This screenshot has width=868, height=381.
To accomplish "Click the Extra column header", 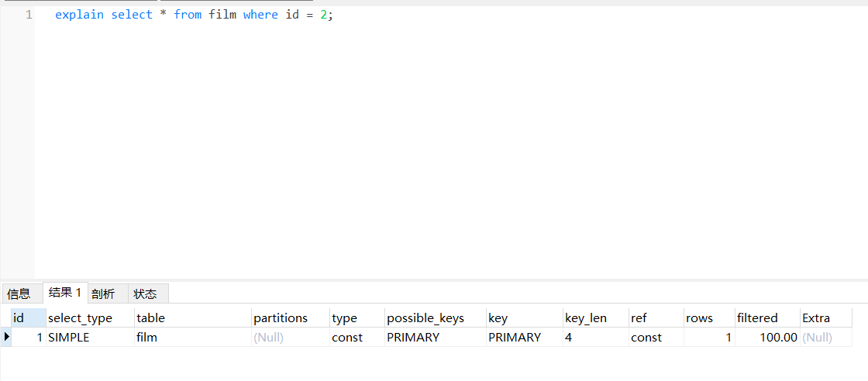I will point(826,318).
